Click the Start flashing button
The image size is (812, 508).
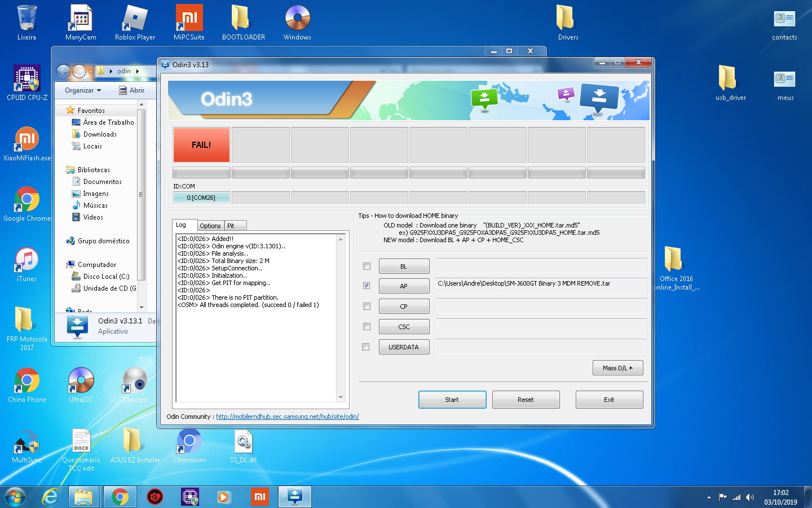(x=452, y=400)
